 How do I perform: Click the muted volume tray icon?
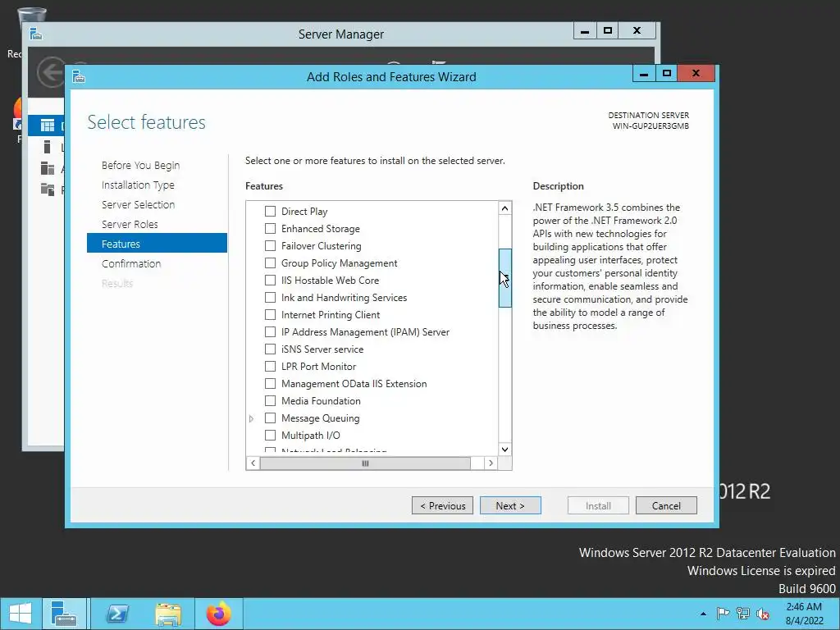[x=763, y=614]
